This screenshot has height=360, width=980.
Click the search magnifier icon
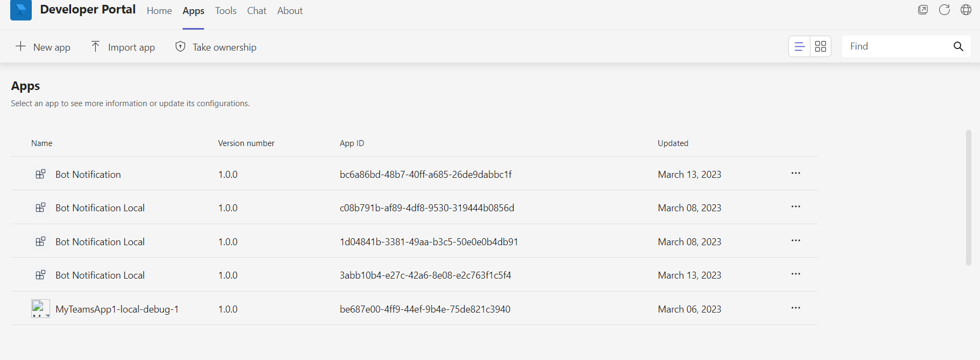pos(958,46)
